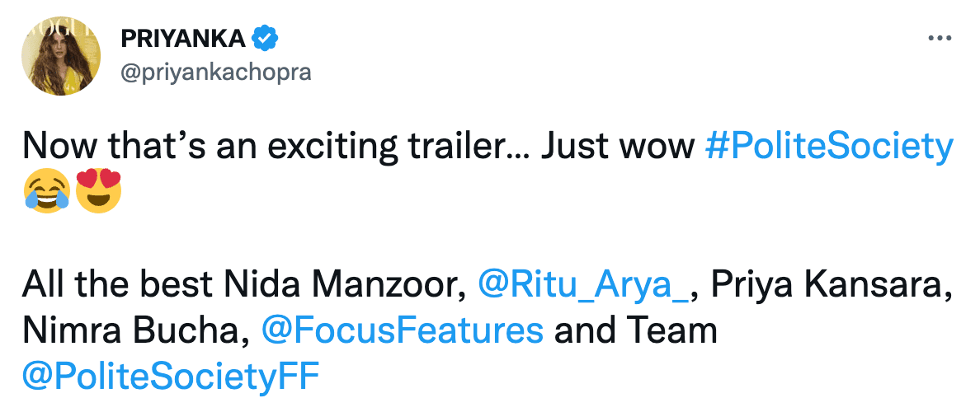980x412 pixels.
Task: Click the "Just wow" text
Action: click(618, 146)
